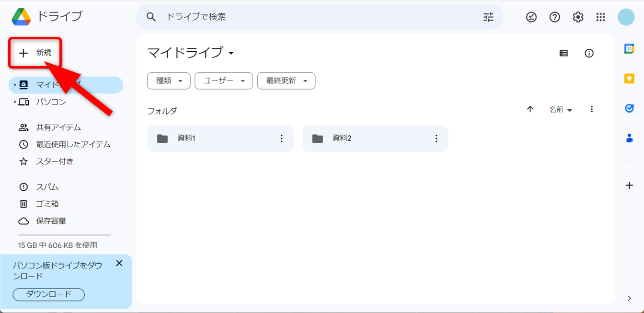Reverse sort direction arrow
The height and width of the screenshot is (313, 644).
530,109
